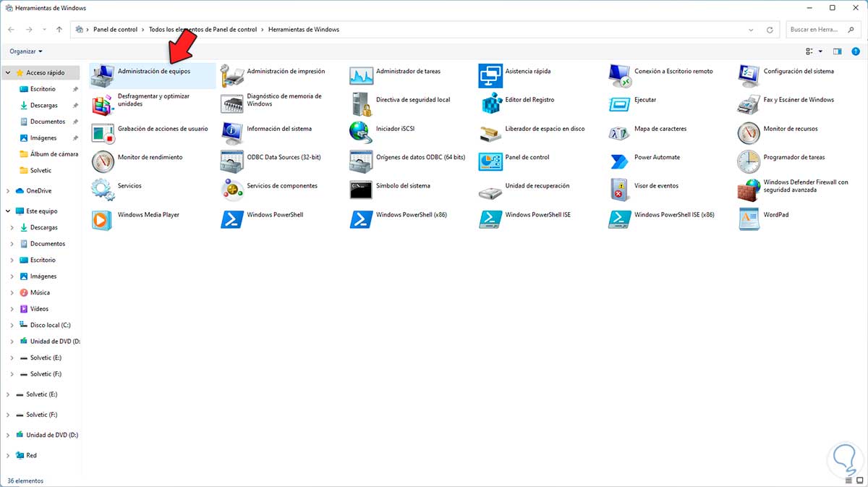Open ODBC Data Sources (32-bit) icon

point(232,161)
